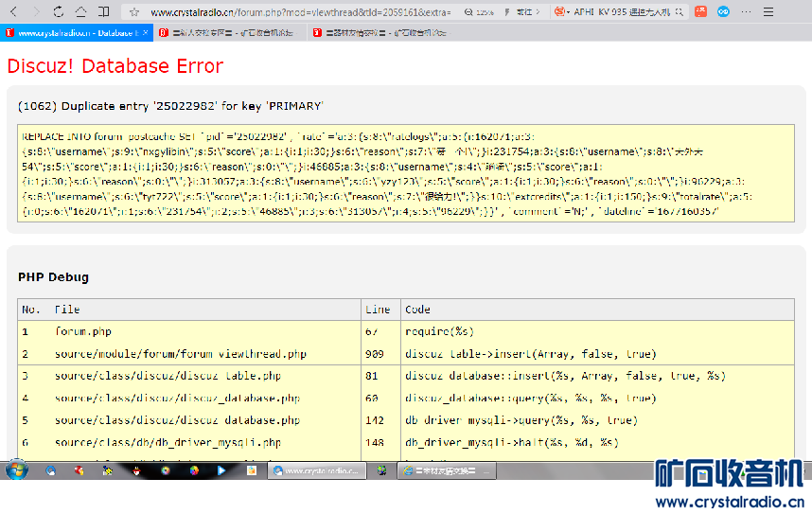The image size is (812, 514).
Task: Open the browser three-dots menu
Action: click(748, 12)
